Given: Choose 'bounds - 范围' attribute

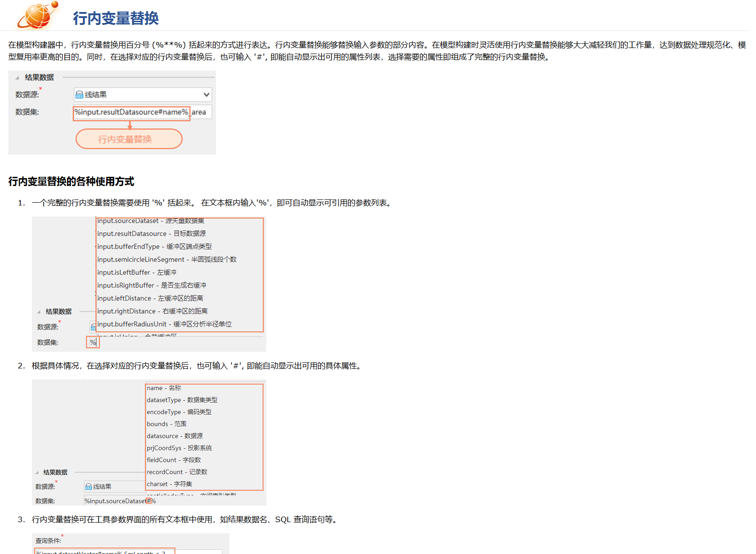Looking at the screenshot, I should pyautogui.click(x=167, y=424).
